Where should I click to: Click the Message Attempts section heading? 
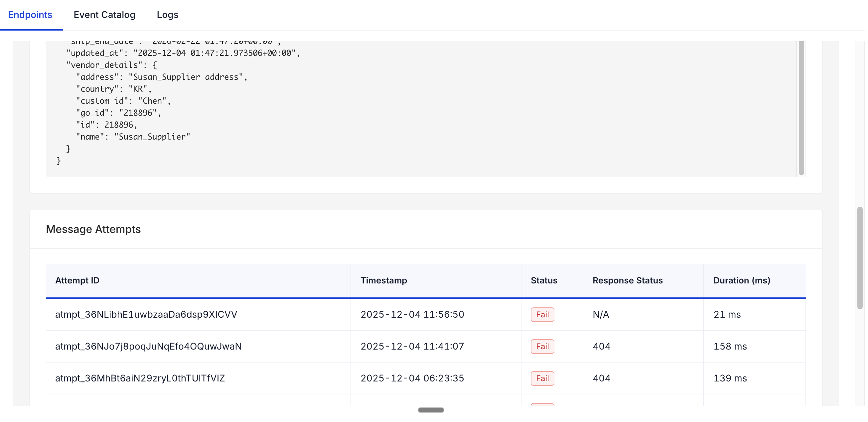(93, 229)
